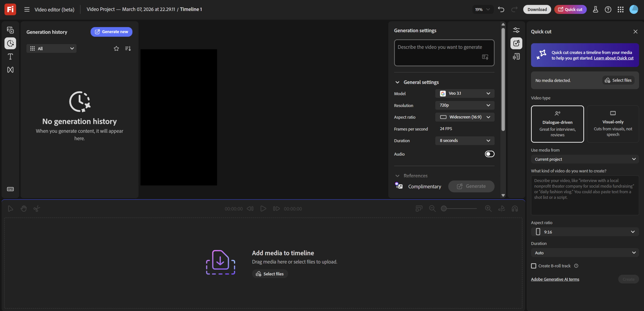
Task: Change Duration from 8 seconds dropdown
Action: pos(464,141)
